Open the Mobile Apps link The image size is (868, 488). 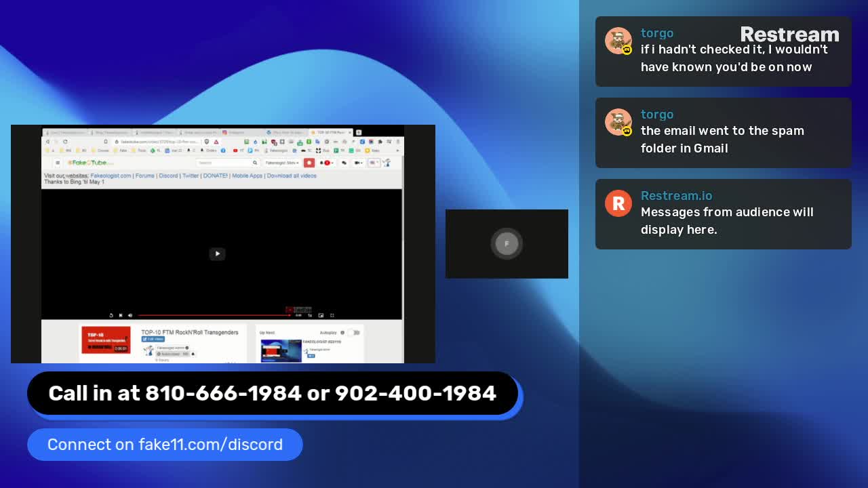pyautogui.click(x=247, y=176)
